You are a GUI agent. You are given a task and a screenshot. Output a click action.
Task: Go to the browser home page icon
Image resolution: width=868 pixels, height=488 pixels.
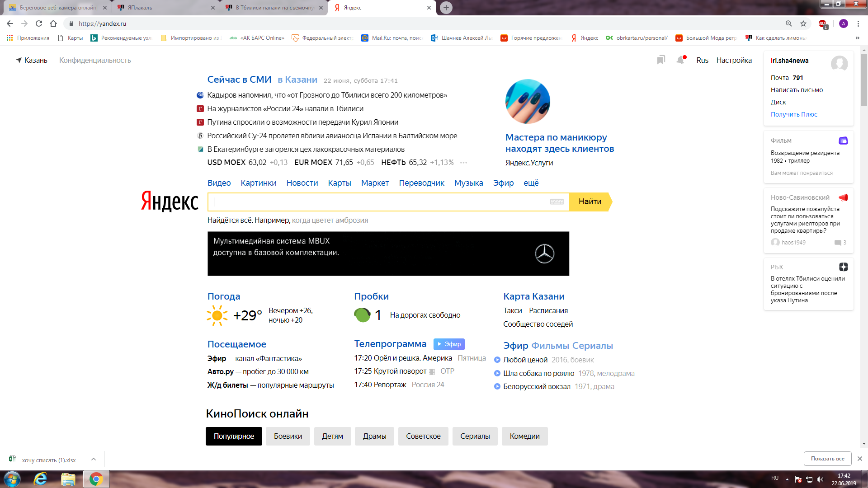click(x=53, y=23)
